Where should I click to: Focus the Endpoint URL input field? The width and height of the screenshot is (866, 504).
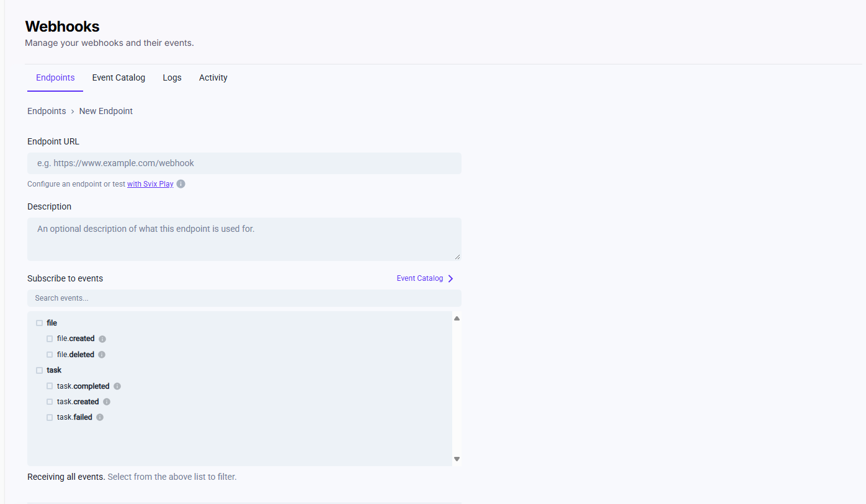coord(244,164)
